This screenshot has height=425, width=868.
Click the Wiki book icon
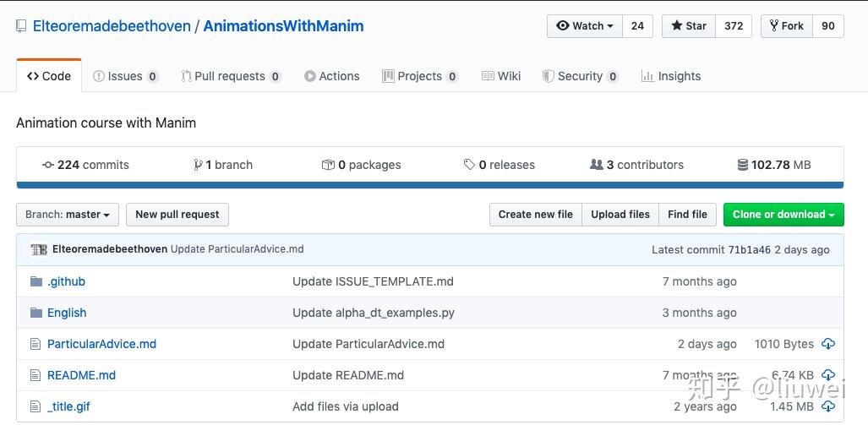pyautogui.click(x=488, y=76)
